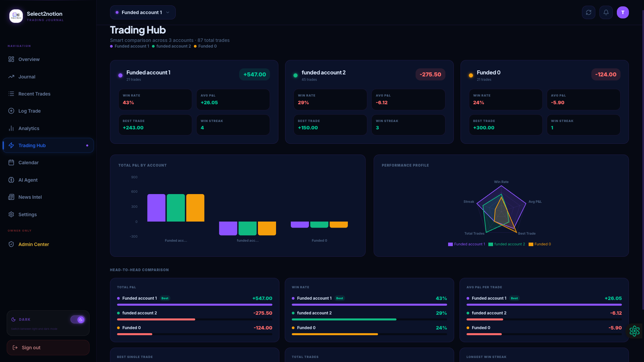Image resolution: width=644 pixels, height=362 pixels.
Task: Click the Overview grid icon
Action: 11,59
